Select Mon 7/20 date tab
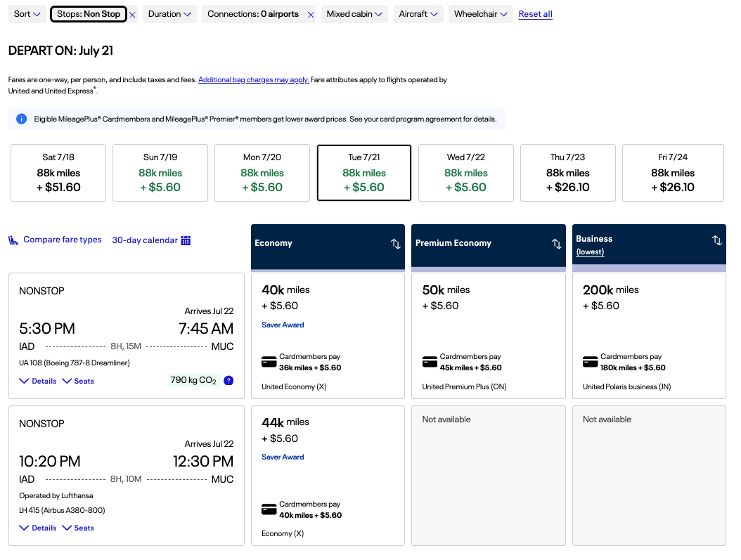 [262, 173]
